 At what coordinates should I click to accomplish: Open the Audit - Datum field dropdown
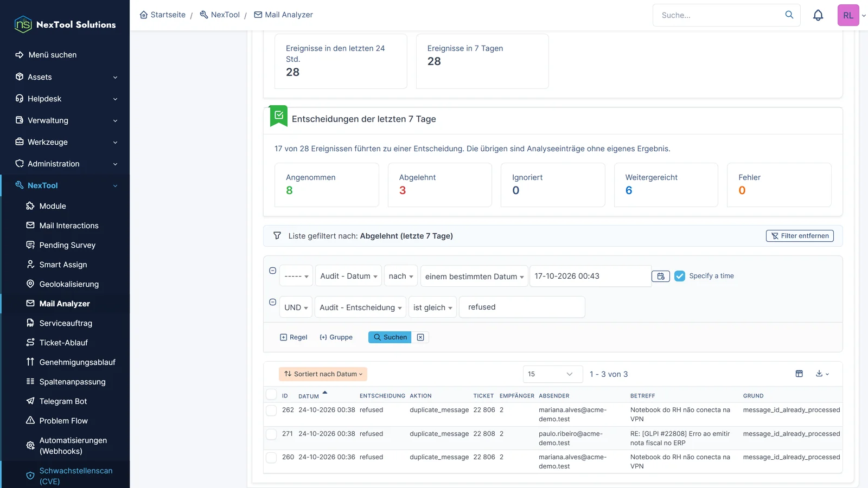point(348,276)
